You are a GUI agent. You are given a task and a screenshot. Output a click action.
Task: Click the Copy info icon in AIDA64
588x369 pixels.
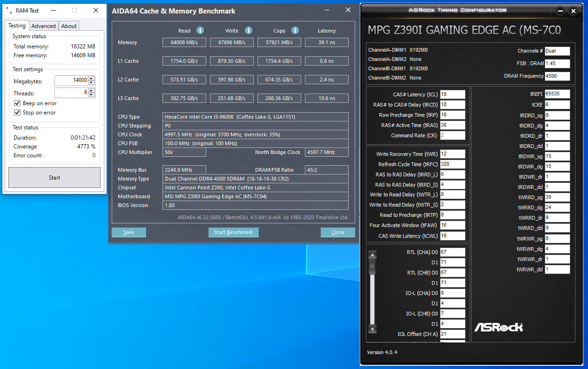[x=295, y=30]
